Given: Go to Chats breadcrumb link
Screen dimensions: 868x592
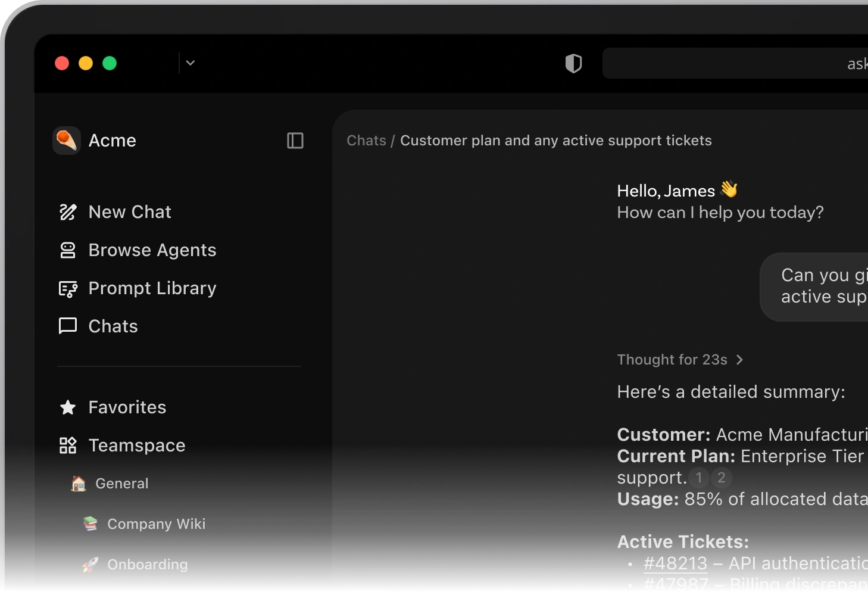Looking at the screenshot, I should tap(367, 141).
